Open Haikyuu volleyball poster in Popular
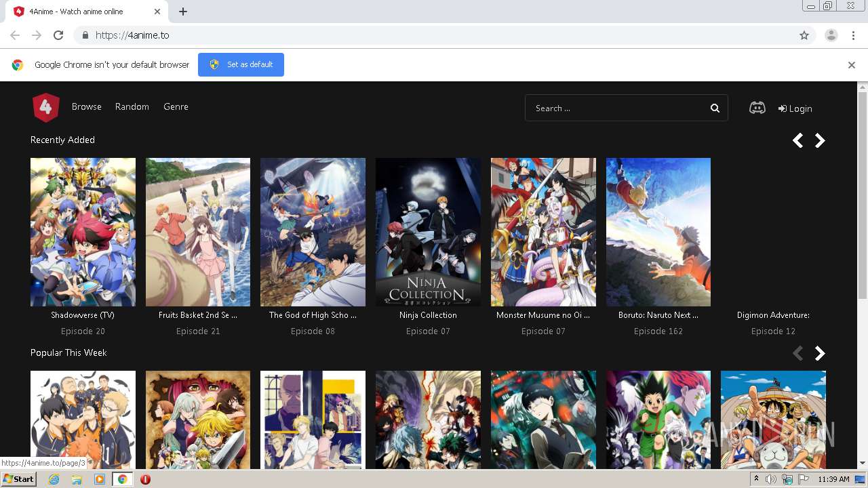 (83, 420)
